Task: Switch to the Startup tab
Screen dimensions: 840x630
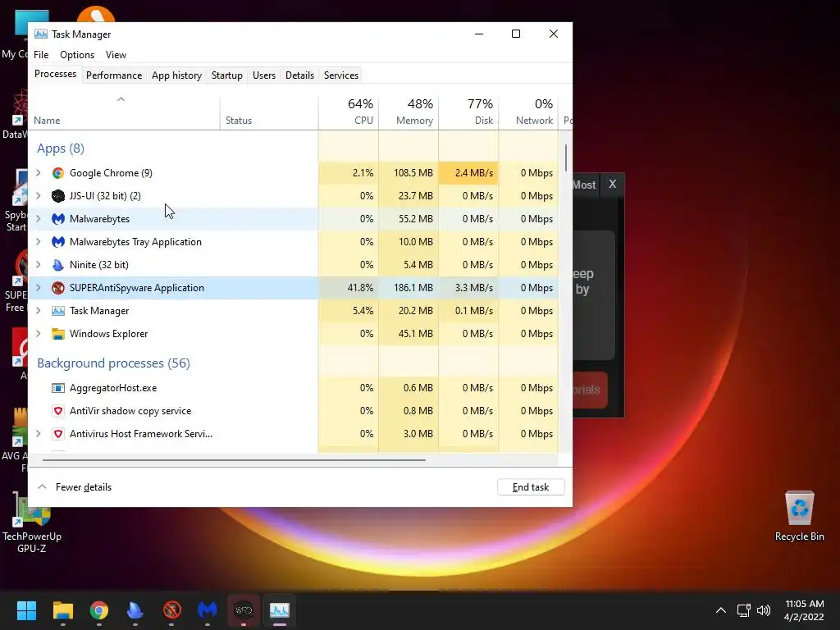Action: pyautogui.click(x=227, y=75)
